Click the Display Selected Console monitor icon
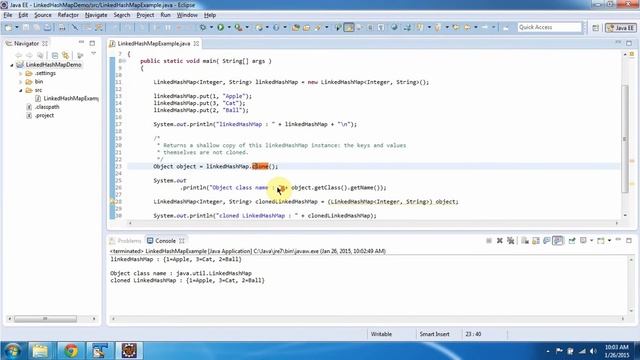Image resolution: width=640 pixels, height=360 pixels. tap(583, 241)
